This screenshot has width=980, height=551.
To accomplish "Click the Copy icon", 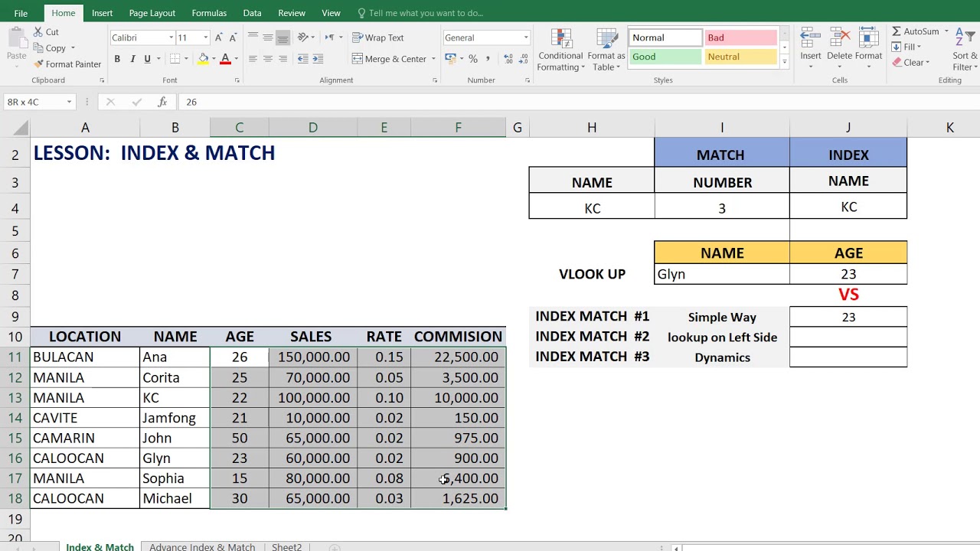I will point(38,48).
